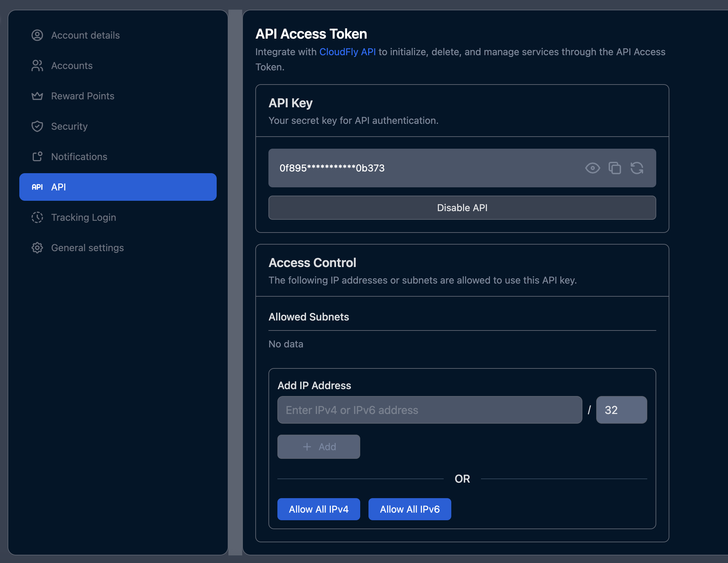The image size is (728, 563).
Task: Select the API sidebar menu item
Action: point(118,187)
